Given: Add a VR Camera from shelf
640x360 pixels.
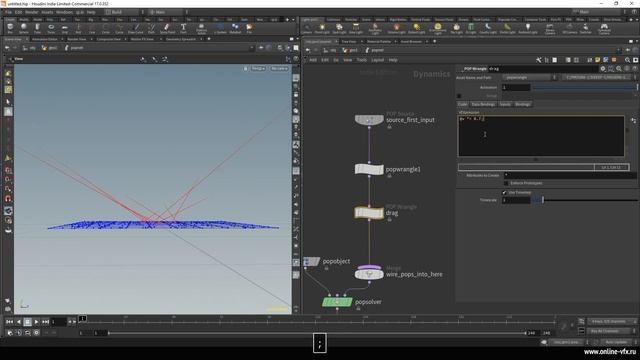Looking at the screenshot, I should (x=569, y=29).
